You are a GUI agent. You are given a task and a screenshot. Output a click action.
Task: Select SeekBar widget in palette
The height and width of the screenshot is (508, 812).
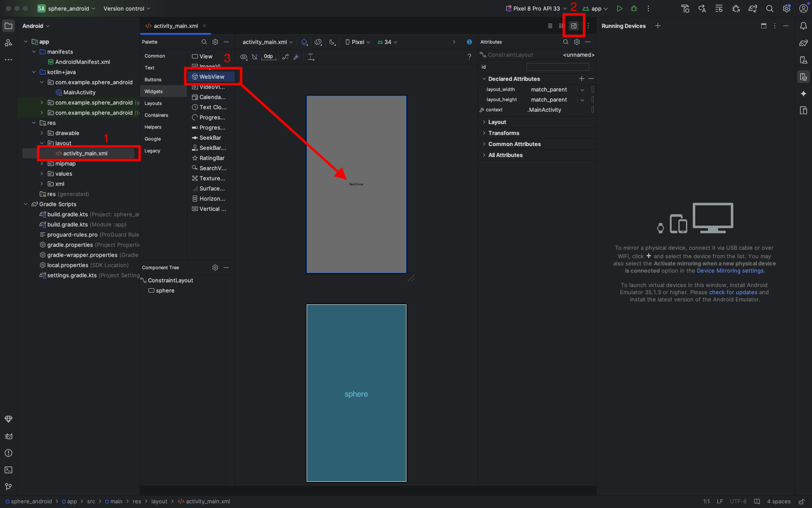pos(210,138)
